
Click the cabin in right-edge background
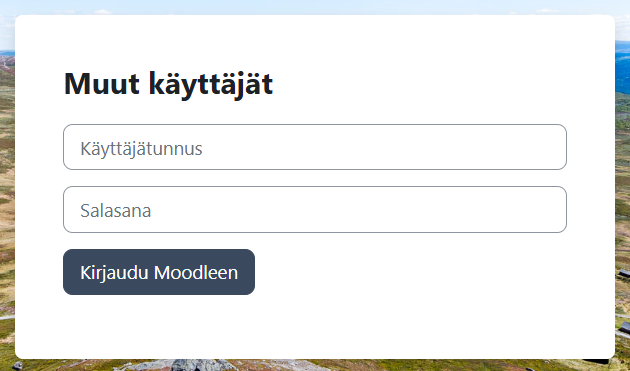pyautogui.click(x=624, y=274)
